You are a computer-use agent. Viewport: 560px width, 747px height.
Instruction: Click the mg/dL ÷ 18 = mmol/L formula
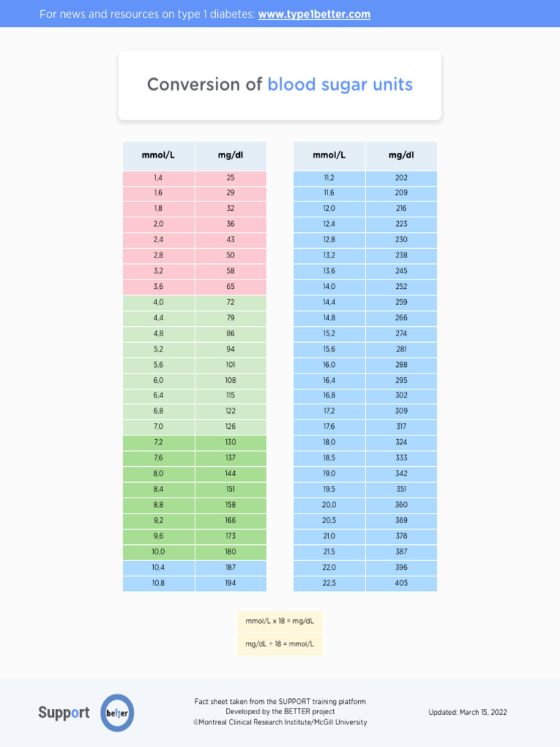pyautogui.click(x=280, y=644)
